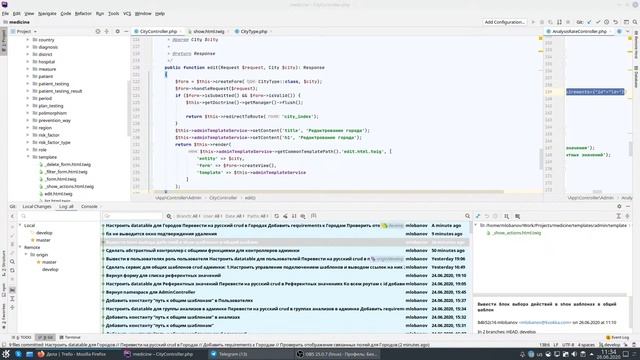
Task: Click the author email link in commit details
Action: [x=545, y=322]
